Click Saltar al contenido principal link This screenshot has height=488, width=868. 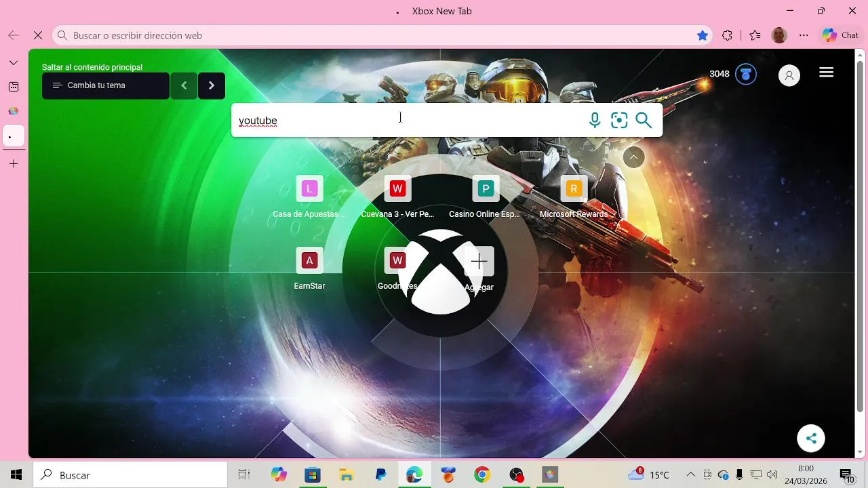92,67
